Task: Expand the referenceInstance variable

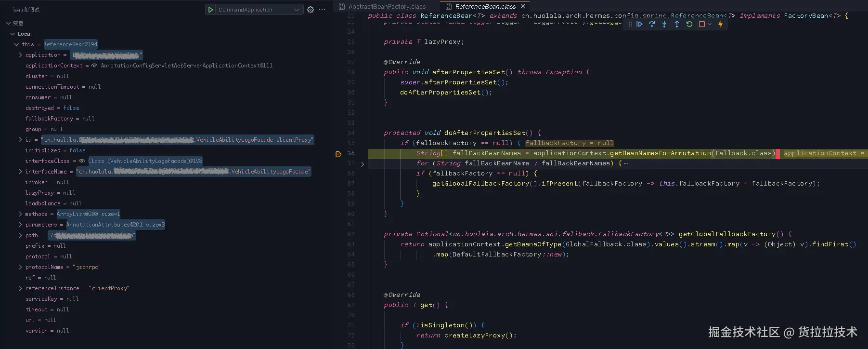Action: (20, 288)
